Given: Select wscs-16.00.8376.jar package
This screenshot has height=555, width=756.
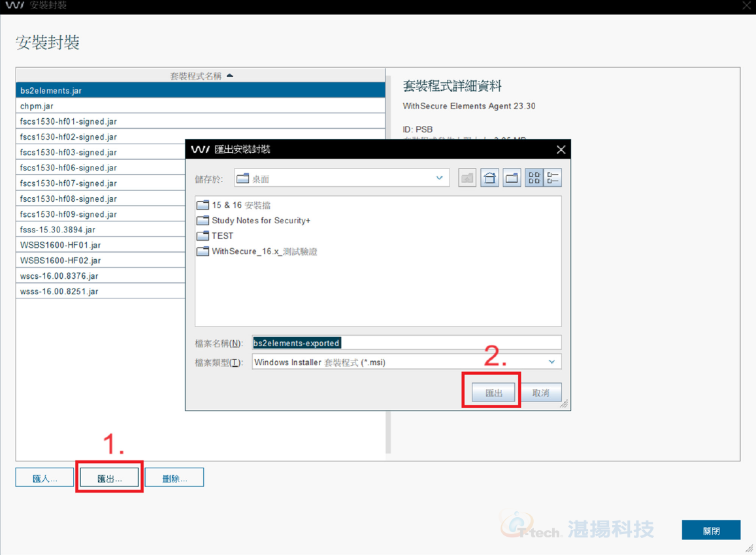Looking at the screenshot, I should 100,276.
